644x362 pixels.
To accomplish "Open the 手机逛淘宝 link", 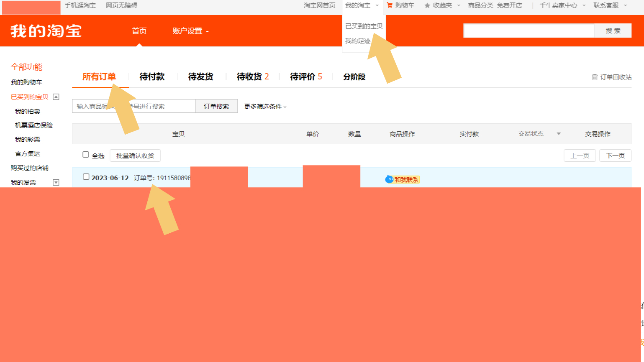I will [x=80, y=5].
